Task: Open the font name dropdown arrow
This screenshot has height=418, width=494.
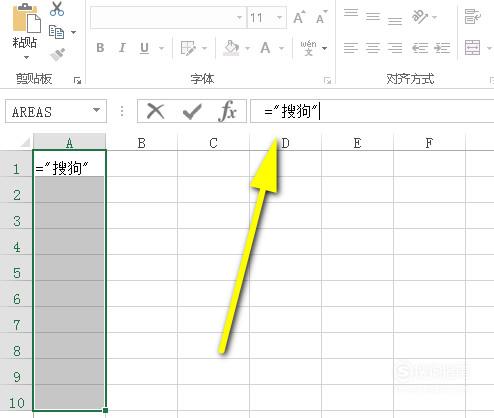Action: [239, 17]
